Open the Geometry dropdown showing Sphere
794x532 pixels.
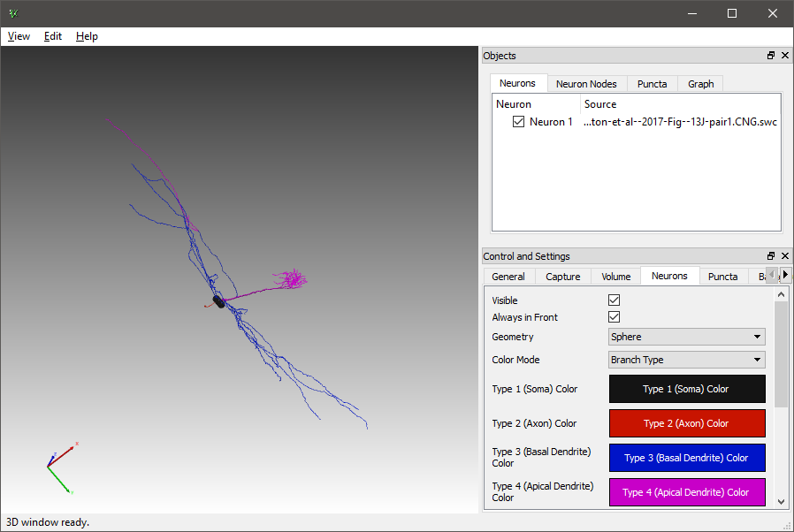point(686,337)
